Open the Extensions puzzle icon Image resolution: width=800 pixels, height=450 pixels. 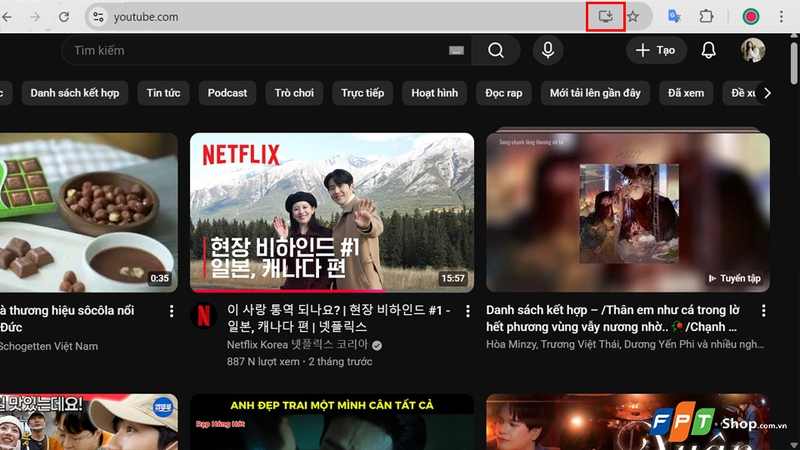[706, 16]
